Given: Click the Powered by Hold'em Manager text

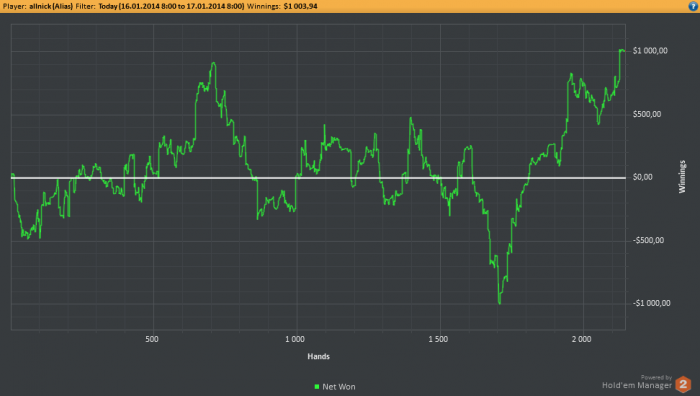Looking at the screenshot, I should click(x=637, y=382).
